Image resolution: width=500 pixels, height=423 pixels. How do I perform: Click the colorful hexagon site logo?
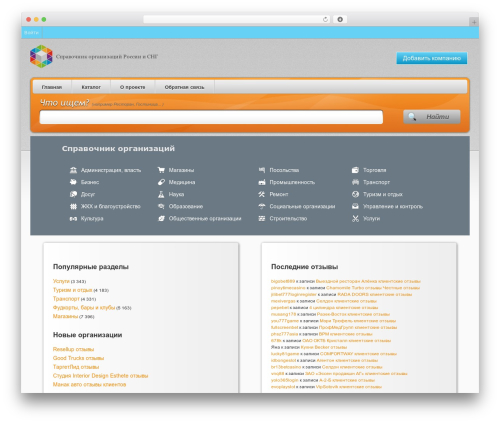click(41, 56)
